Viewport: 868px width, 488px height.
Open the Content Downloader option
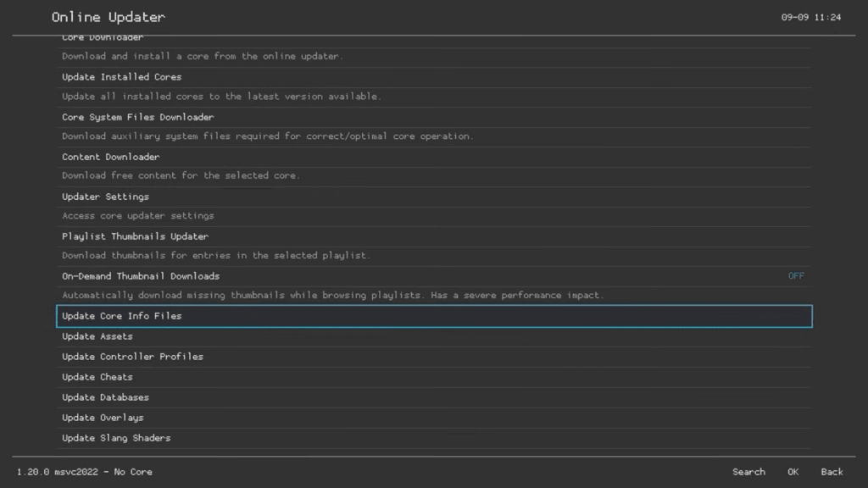tap(110, 157)
